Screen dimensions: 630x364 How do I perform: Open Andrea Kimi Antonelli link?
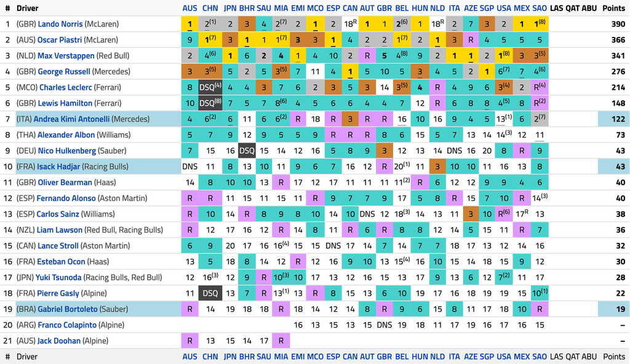pos(72,119)
